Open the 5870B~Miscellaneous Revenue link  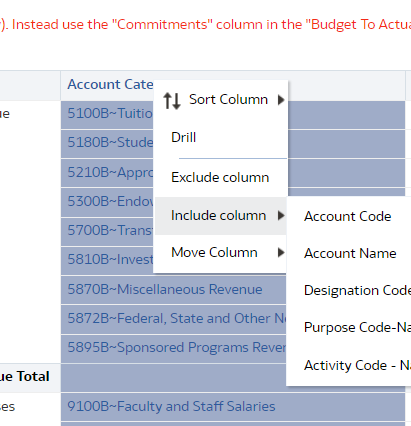165,289
